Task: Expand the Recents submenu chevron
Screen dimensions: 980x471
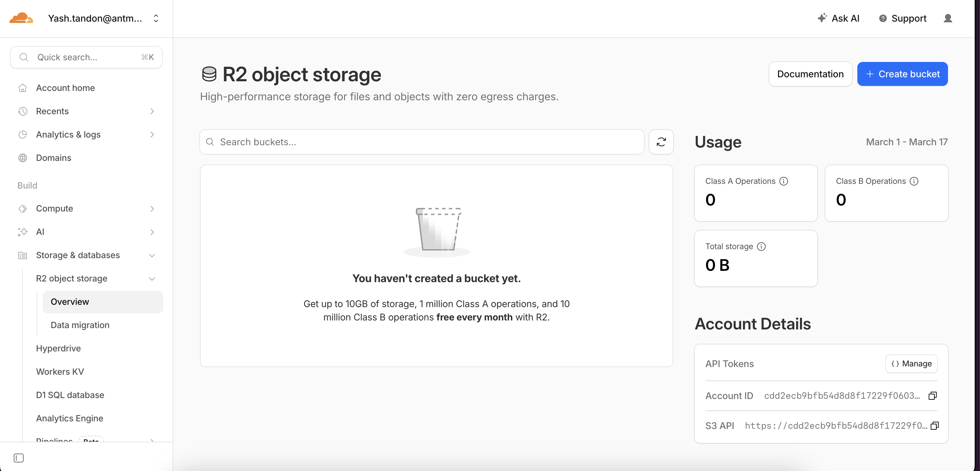Action: click(152, 111)
